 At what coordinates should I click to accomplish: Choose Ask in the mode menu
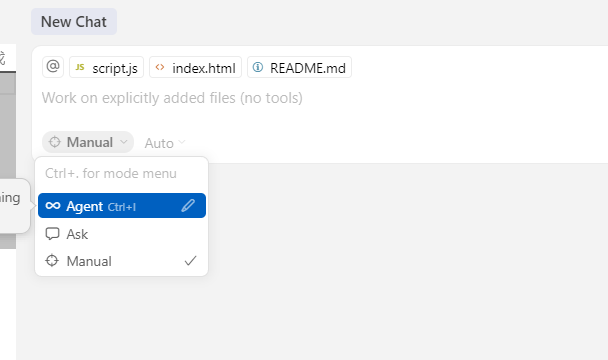[121, 234]
